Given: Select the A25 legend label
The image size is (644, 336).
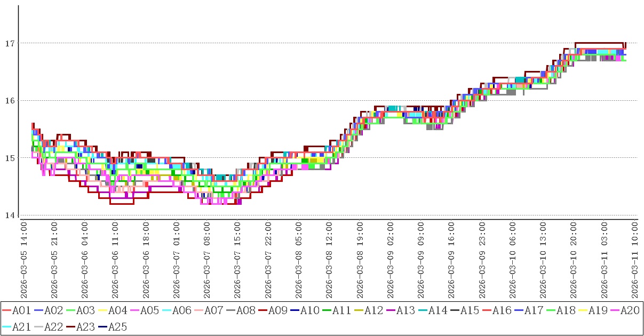Looking at the screenshot, I should click(x=117, y=327).
